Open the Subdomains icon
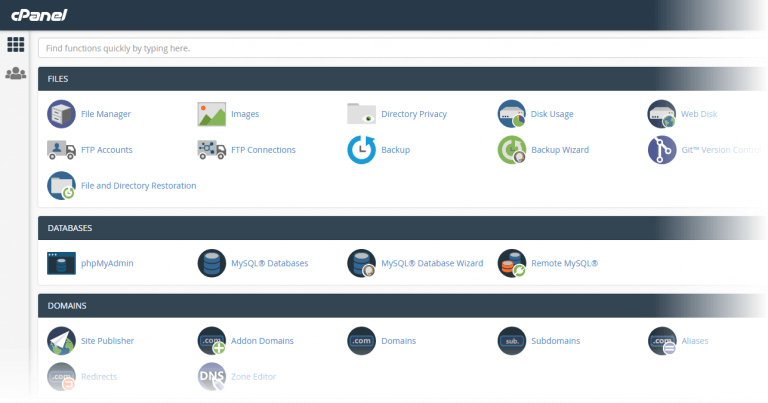Viewport: 768px width, 403px height. pyautogui.click(x=511, y=341)
